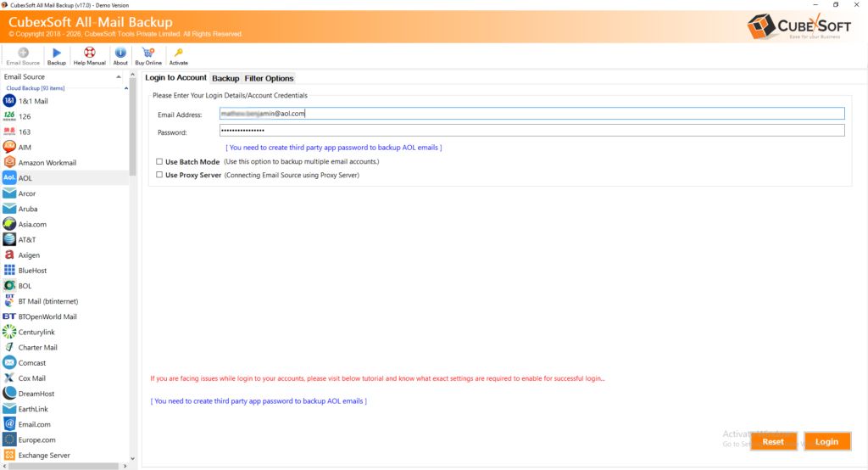
Task: Choose the Axigen icon
Action: 9,255
